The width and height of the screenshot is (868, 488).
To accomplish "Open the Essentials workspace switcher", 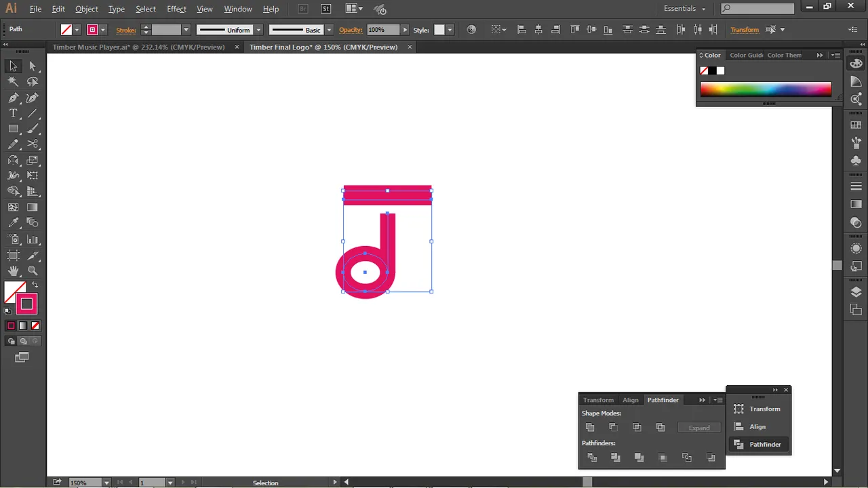I will (685, 9).
